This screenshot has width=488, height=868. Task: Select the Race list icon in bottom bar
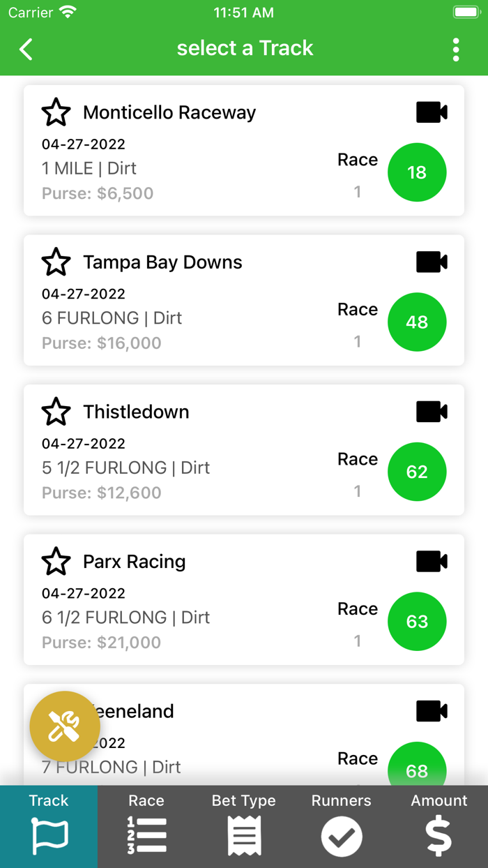[146, 835]
